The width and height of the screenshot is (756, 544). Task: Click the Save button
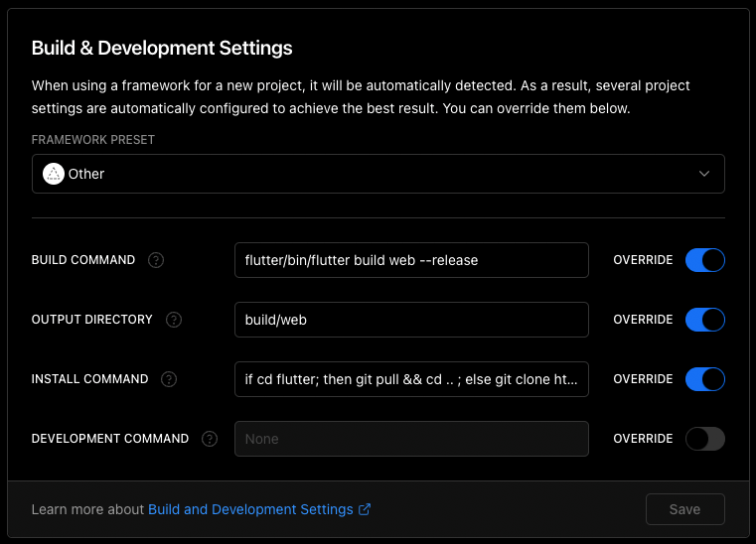pos(685,509)
